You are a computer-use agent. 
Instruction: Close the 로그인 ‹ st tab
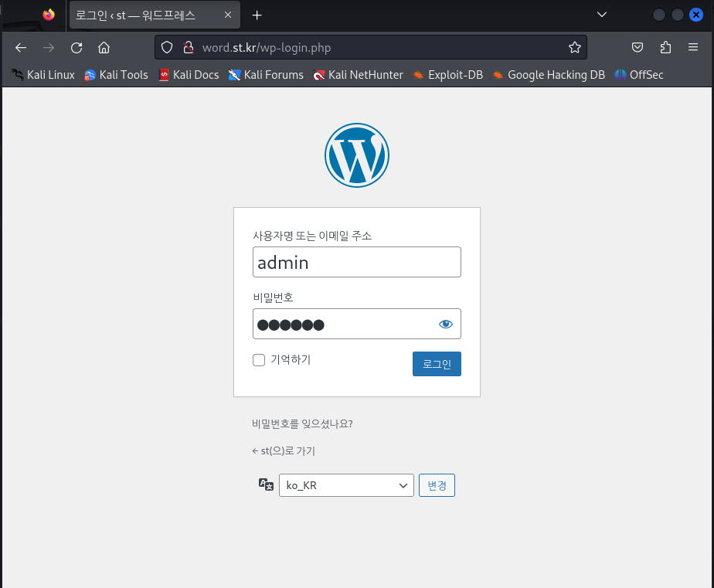coord(228,15)
